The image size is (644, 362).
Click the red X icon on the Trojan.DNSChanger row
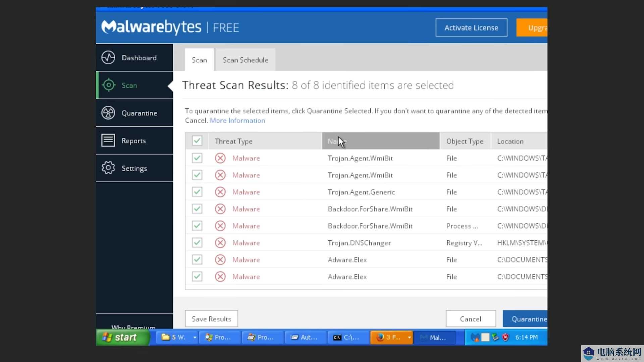[220, 243]
